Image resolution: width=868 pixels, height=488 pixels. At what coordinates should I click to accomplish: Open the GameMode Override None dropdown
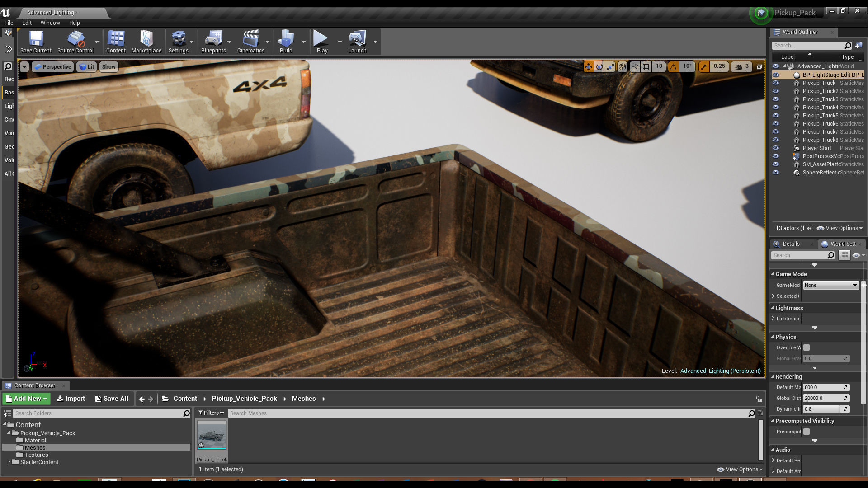point(830,285)
